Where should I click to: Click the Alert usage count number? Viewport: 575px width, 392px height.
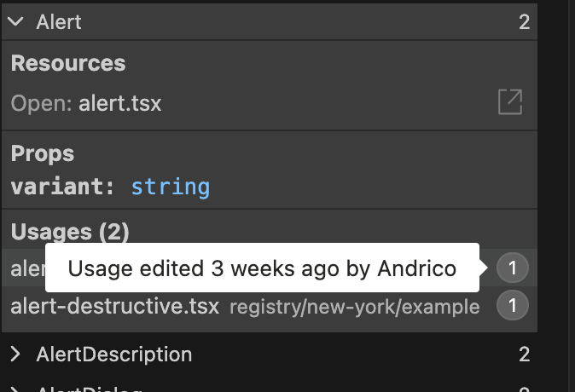point(524,22)
